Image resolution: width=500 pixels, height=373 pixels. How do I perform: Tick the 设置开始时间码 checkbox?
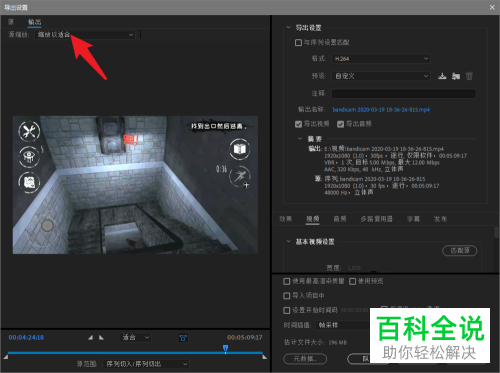tap(286, 310)
